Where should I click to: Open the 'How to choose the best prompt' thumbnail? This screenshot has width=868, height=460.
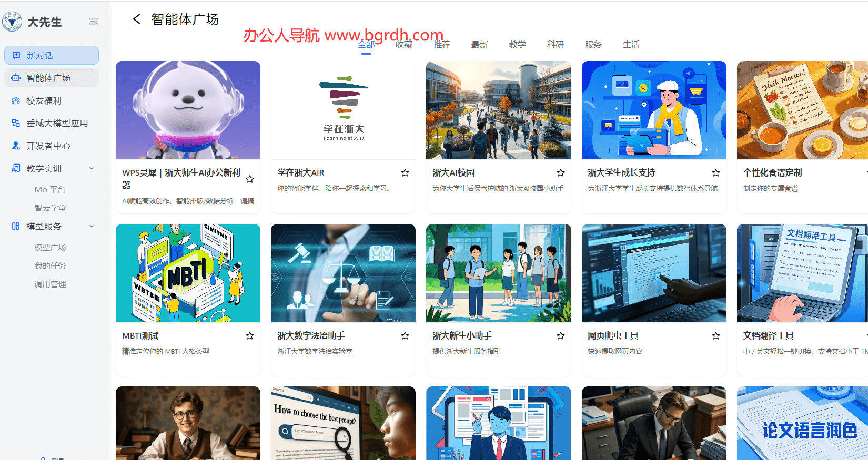pos(343,423)
